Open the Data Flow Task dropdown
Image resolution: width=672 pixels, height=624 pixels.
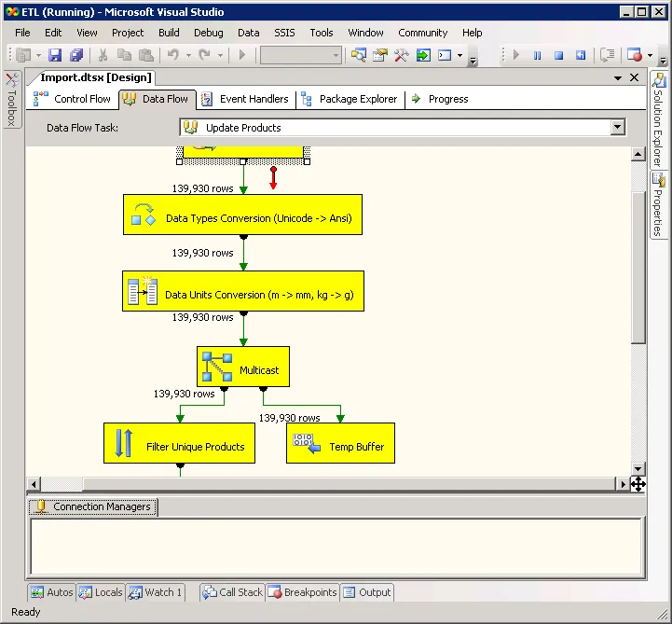point(617,127)
